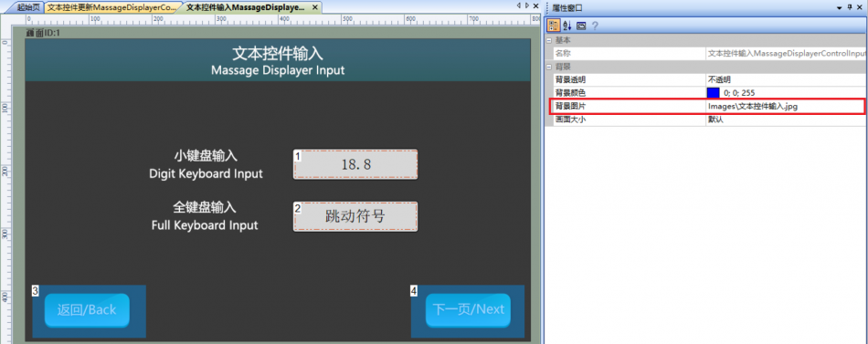Image resolution: width=868 pixels, height=344 pixels.
Task: Select the 背景透明 property row label
Action: [x=571, y=79]
